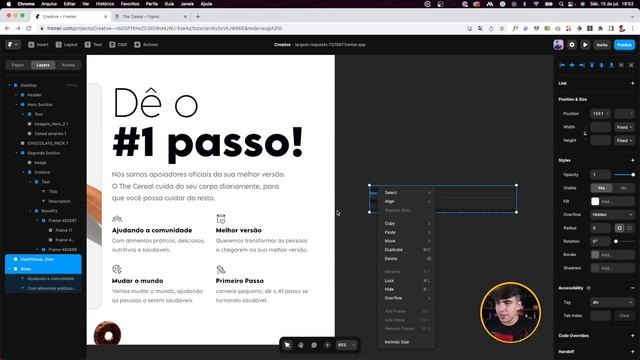Align selection to left edge icon

pyautogui.click(x=562, y=65)
